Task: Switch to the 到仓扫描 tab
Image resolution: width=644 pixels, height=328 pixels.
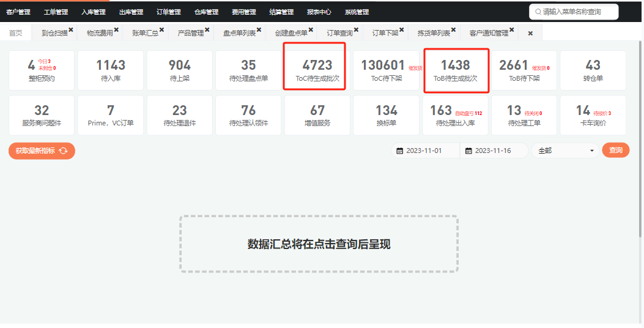Action: pyautogui.click(x=54, y=33)
